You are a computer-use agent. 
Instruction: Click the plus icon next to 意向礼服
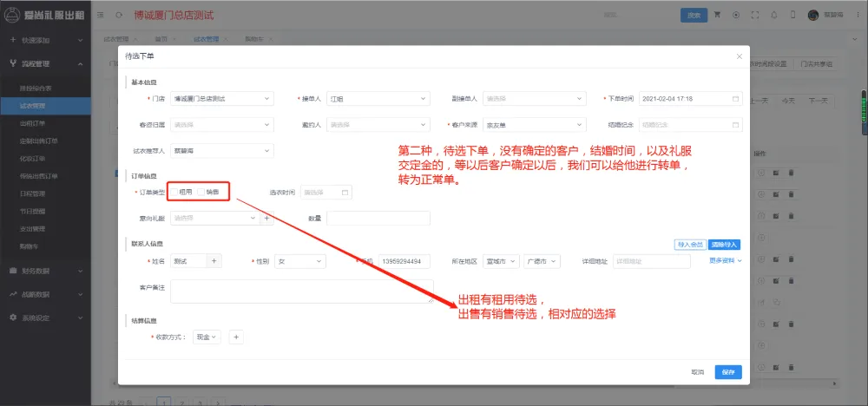267,219
